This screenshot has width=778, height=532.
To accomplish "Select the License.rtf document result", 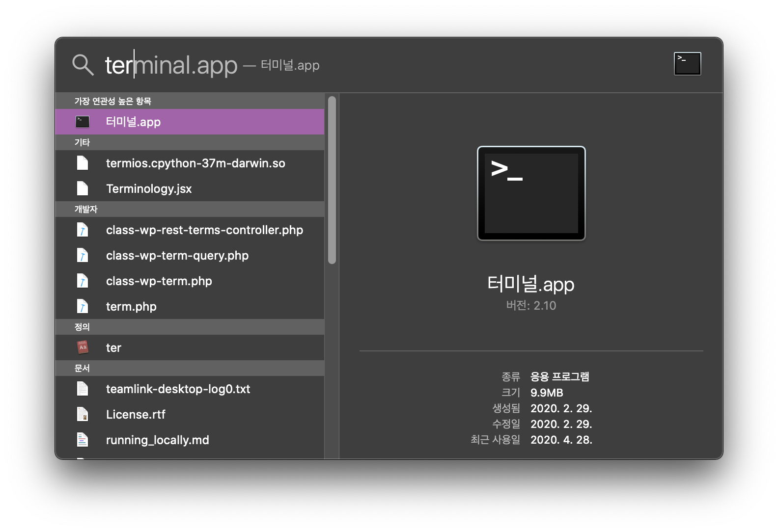I will click(190, 414).
